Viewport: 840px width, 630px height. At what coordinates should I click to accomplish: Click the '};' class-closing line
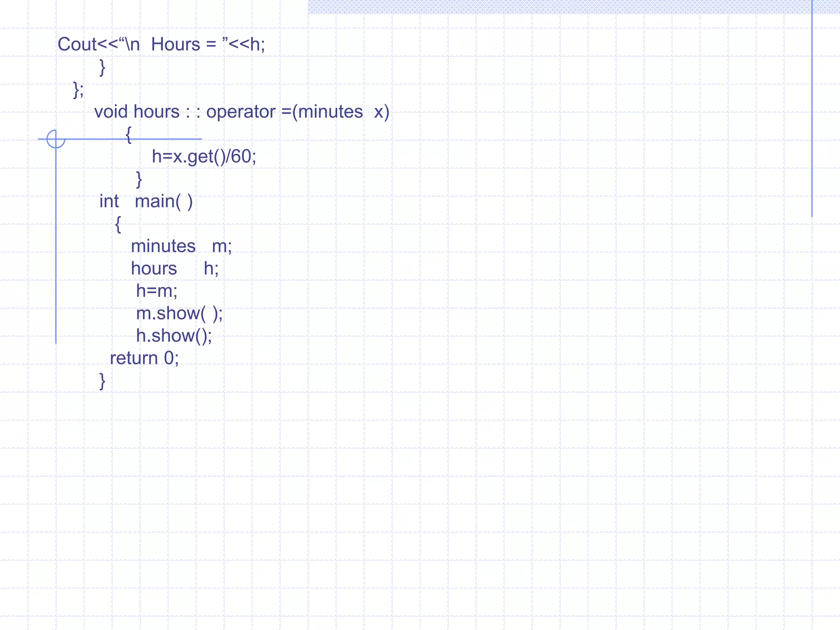coord(78,89)
